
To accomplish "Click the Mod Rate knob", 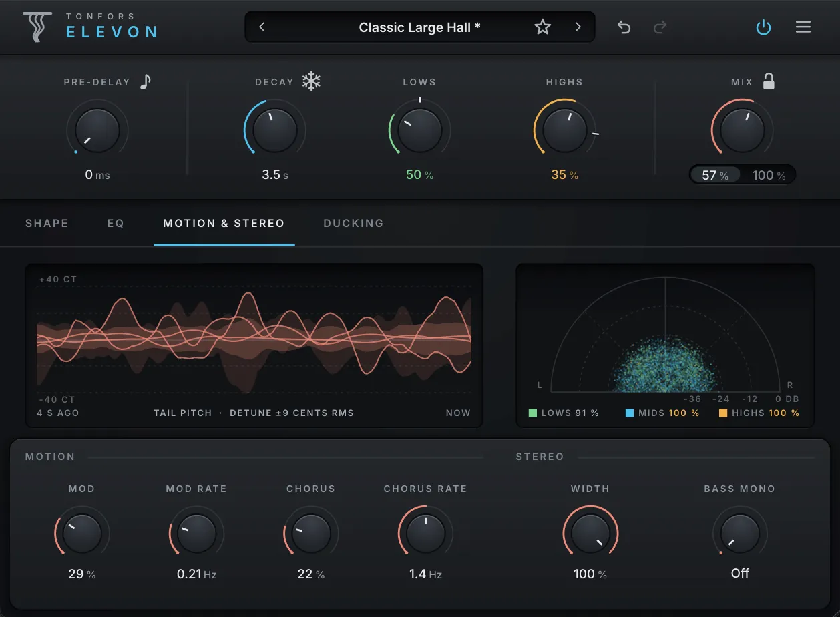I will (x=196, y=533).
